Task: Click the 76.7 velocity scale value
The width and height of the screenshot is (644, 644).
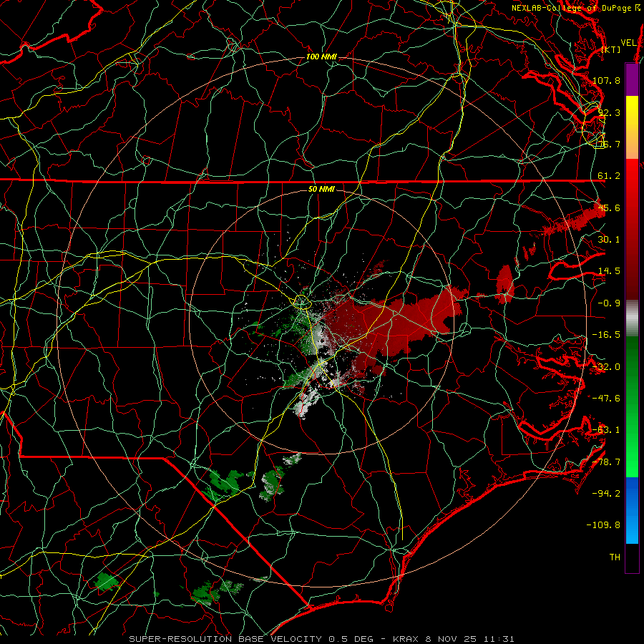Action: click(x=609, y=144)
